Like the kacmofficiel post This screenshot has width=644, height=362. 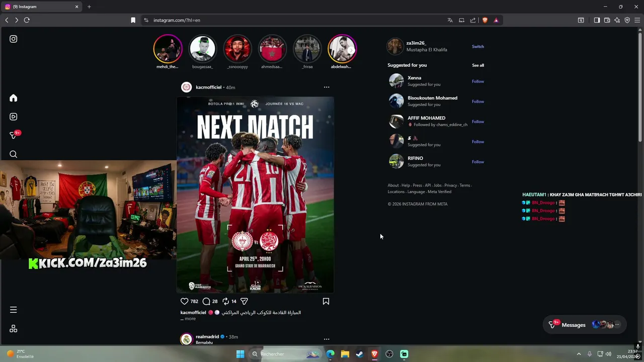point(184,301)
